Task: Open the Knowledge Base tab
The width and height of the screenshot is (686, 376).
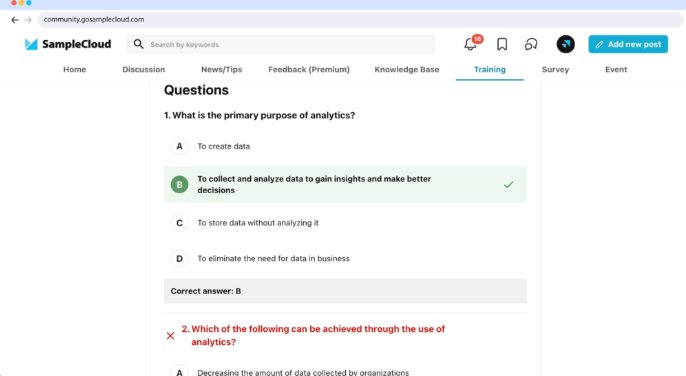Action: coord(406,70)
